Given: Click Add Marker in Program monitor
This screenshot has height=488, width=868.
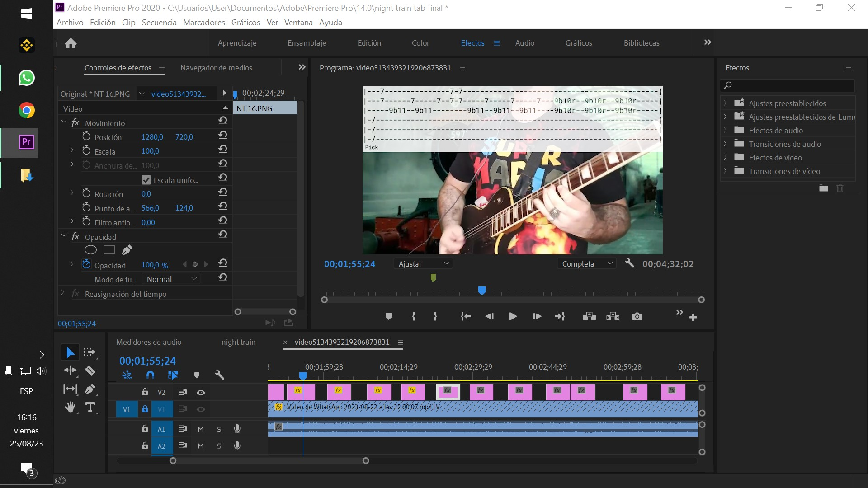Looking at the screenshot, I should pos(388,316).
